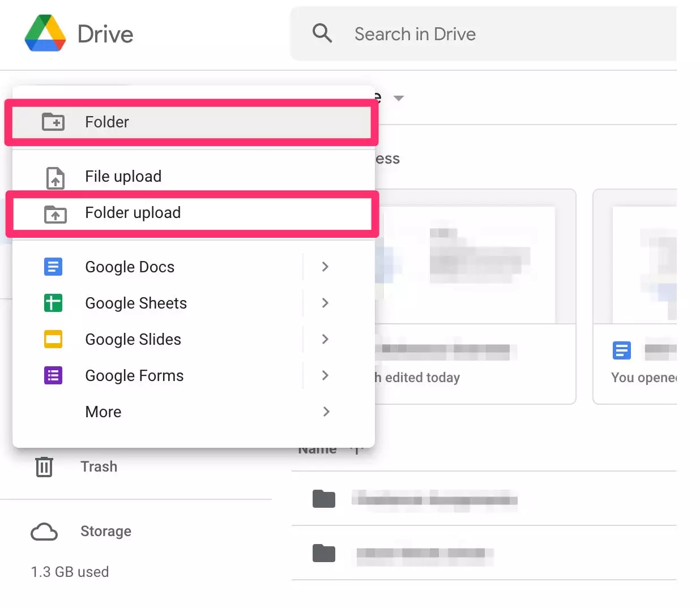
Task: Click the file upload icon
Action: pyautogui.click(x=55, y=177)
